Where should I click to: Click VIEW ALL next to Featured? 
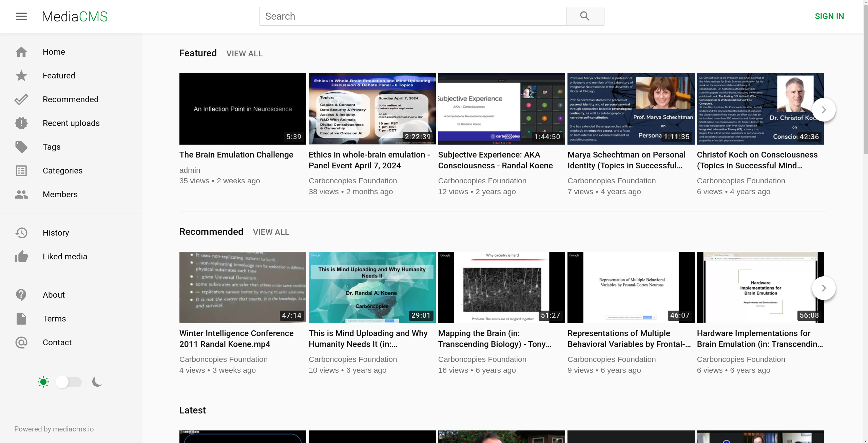(x=244, y=54)
